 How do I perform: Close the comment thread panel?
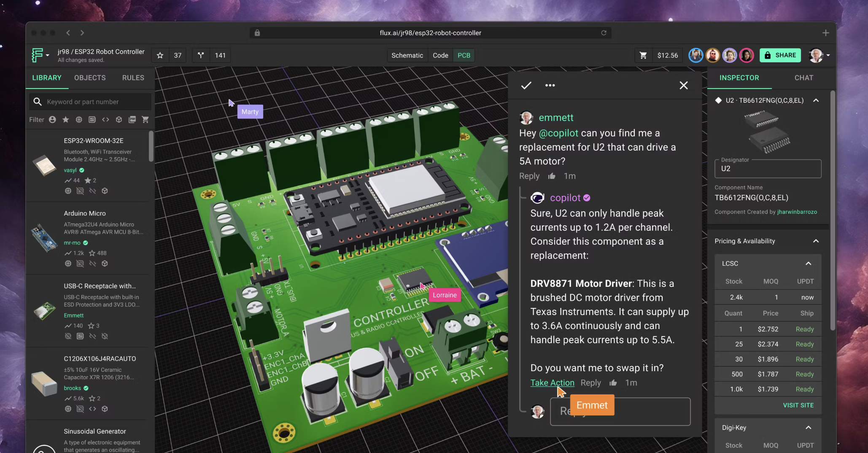coord(684,85)
